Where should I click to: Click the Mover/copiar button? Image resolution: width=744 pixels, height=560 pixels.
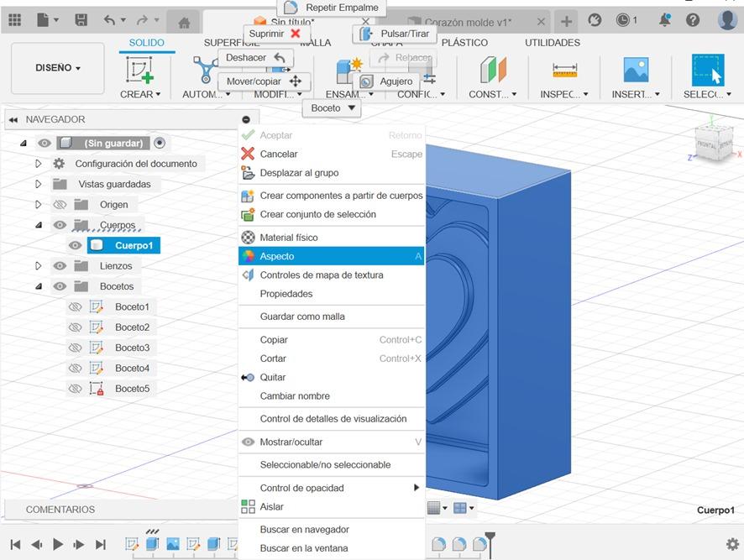coord(265,81)
